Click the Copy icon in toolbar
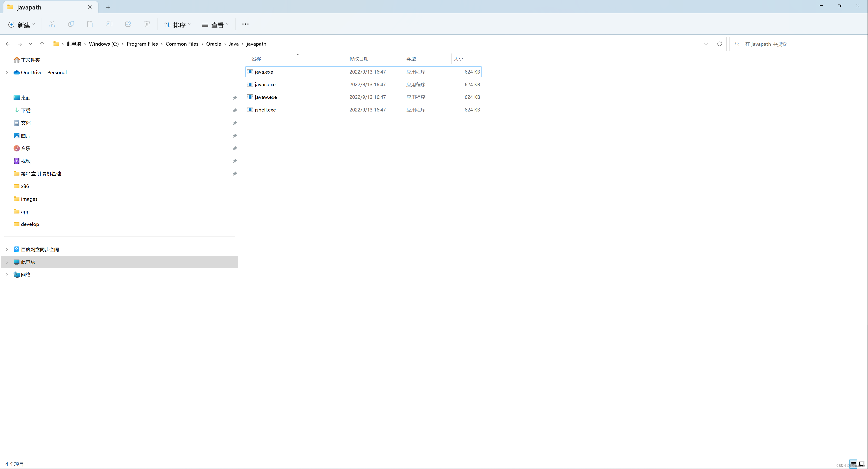 71,24
